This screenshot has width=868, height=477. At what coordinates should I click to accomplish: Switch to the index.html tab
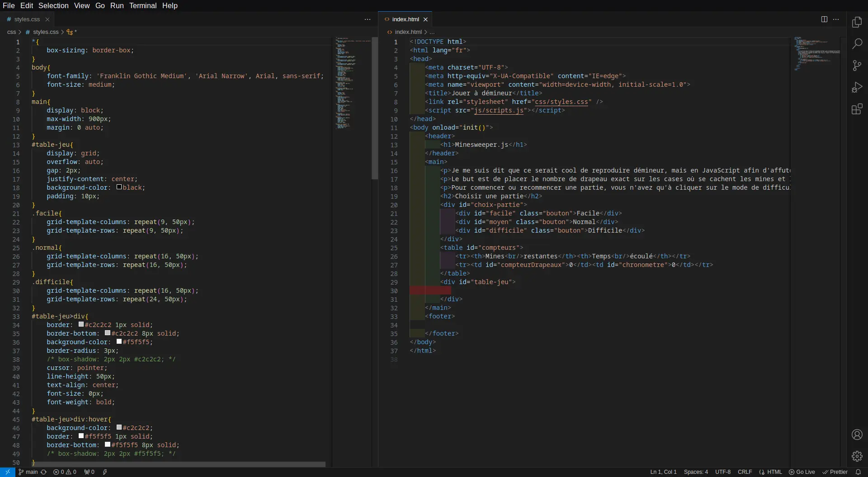pyautogui.click(x=406, y=19)
